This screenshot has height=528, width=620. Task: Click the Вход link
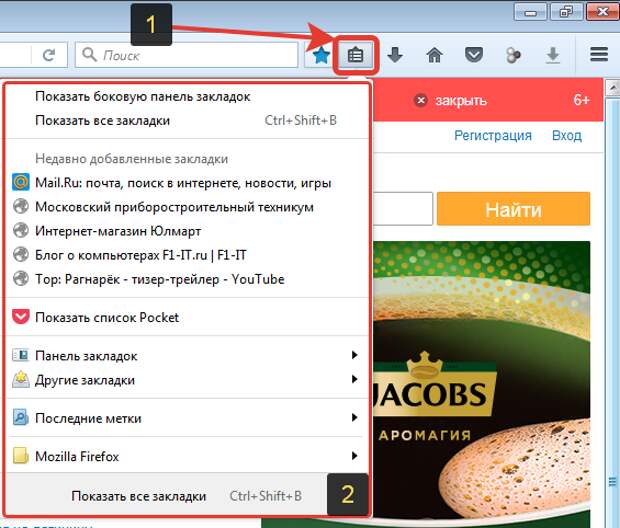567,135
